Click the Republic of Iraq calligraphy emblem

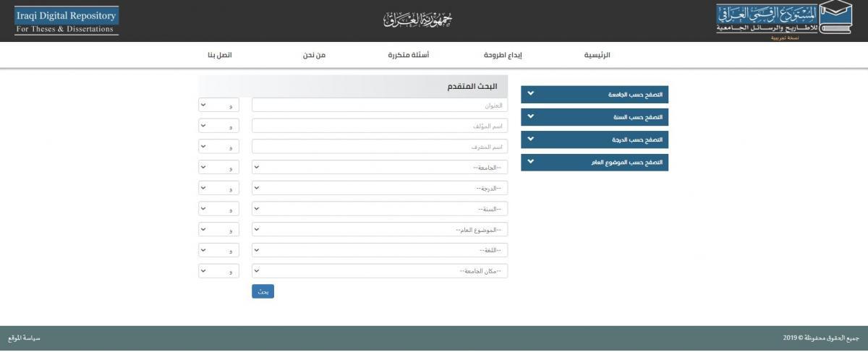click(417, 21)
